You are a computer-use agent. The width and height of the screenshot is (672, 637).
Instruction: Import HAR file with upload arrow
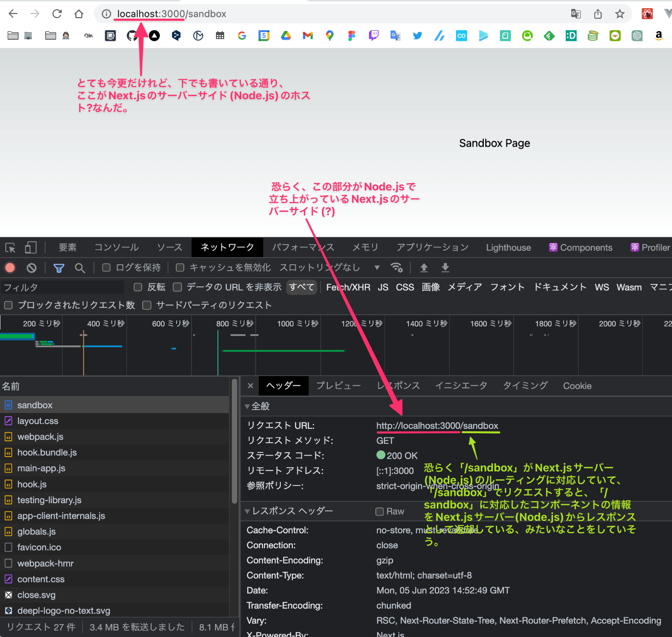424,268
